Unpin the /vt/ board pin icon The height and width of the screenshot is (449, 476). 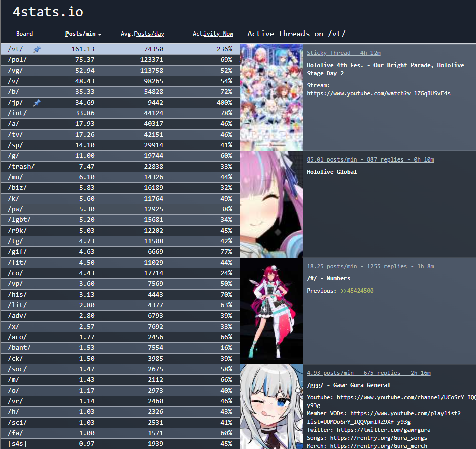pos(37,49)
